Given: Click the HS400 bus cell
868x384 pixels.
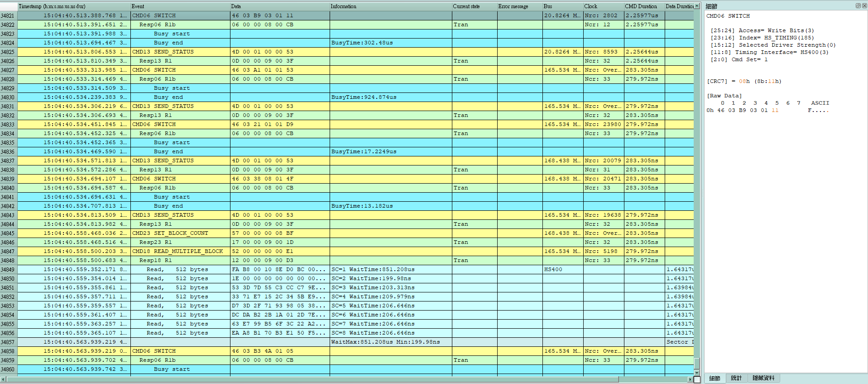Looking at the screenshot, I should [x=563, y=269].
